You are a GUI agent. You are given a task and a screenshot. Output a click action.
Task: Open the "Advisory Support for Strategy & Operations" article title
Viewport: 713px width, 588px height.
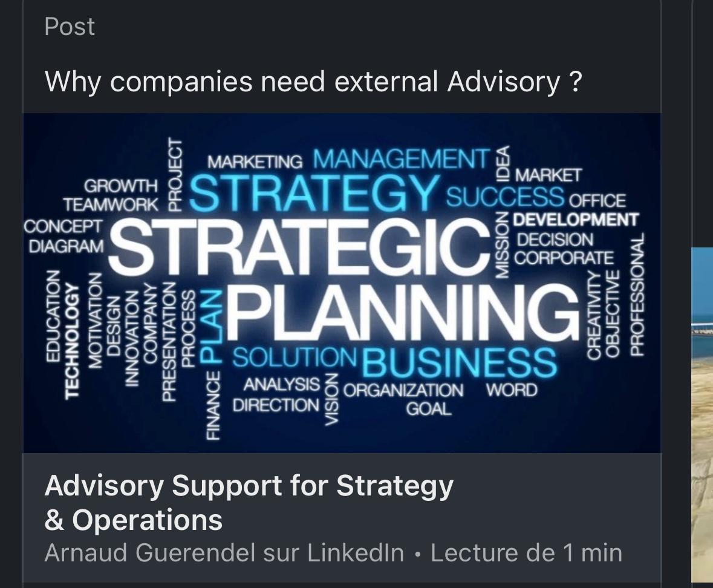tap(249, 502)
